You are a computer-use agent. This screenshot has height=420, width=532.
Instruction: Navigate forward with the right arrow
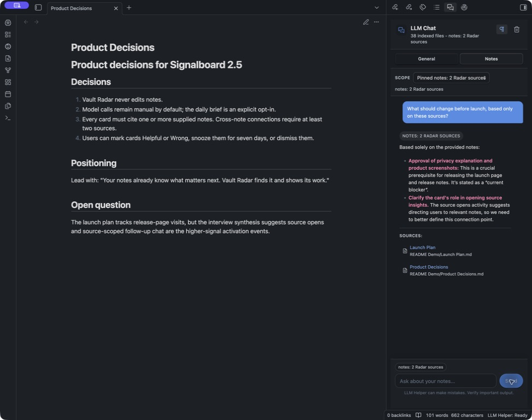36,22
